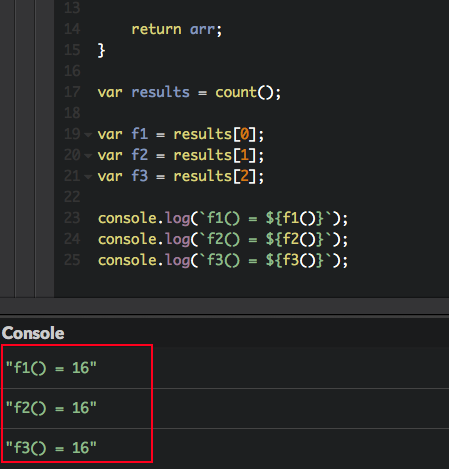Click line number 14 in the gutter

[72, 29]
